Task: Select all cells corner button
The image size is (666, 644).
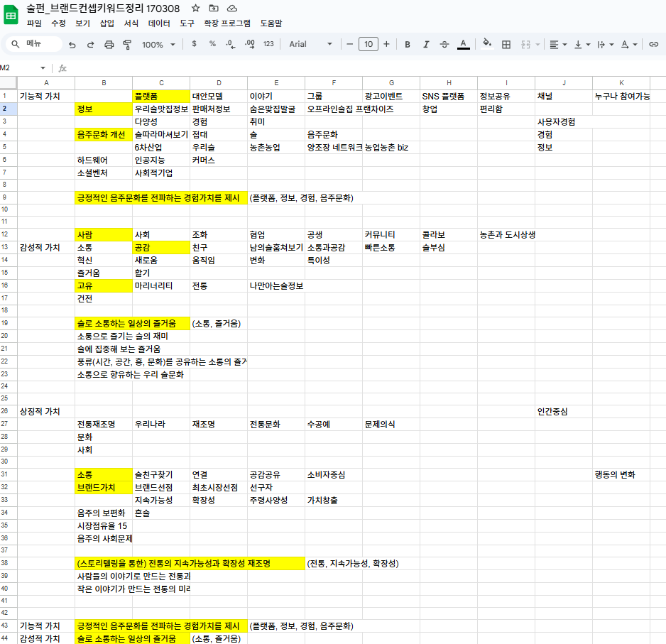Action: [x=8, y=83]
